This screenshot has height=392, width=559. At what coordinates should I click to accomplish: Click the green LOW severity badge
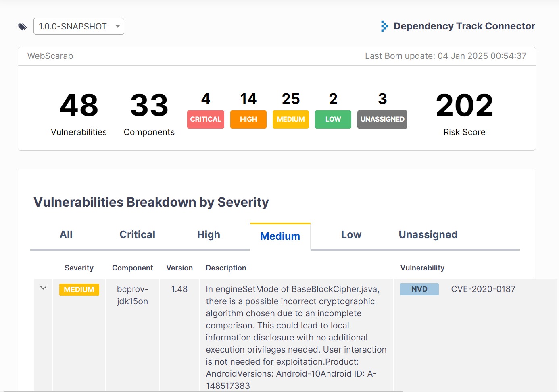[x=333, y=120]
